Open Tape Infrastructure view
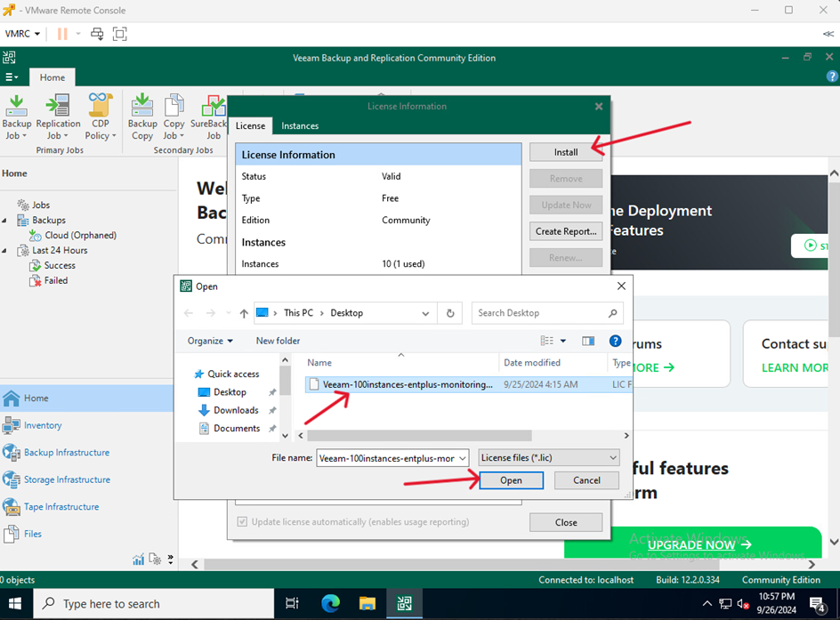Viewport: 840px width, 620px height. pyautogui.click(x=61, y=507)
